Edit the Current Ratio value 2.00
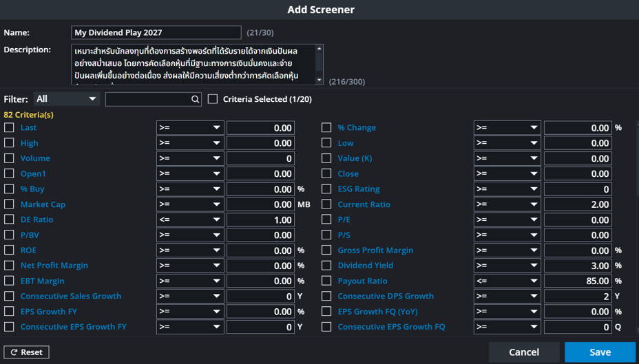Screen dimensions: 639x364 click(578, 204)
